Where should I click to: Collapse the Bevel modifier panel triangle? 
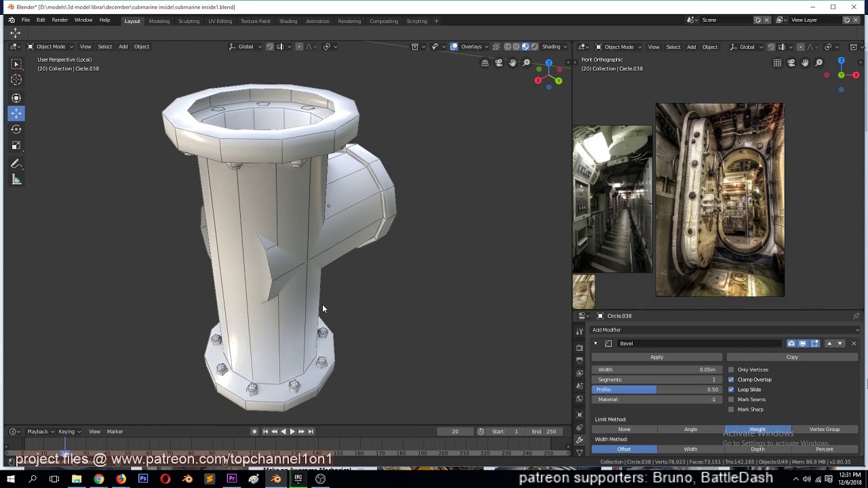click(x=595, y=344)
